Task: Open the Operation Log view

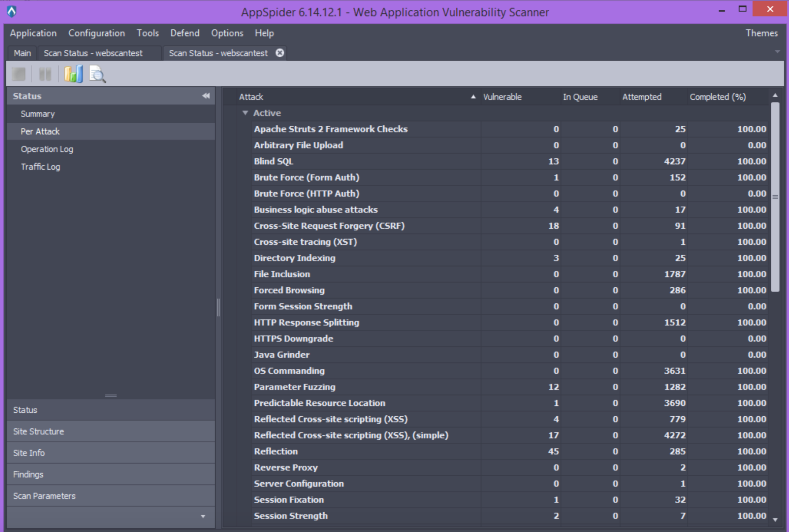Action: [111, 149]
